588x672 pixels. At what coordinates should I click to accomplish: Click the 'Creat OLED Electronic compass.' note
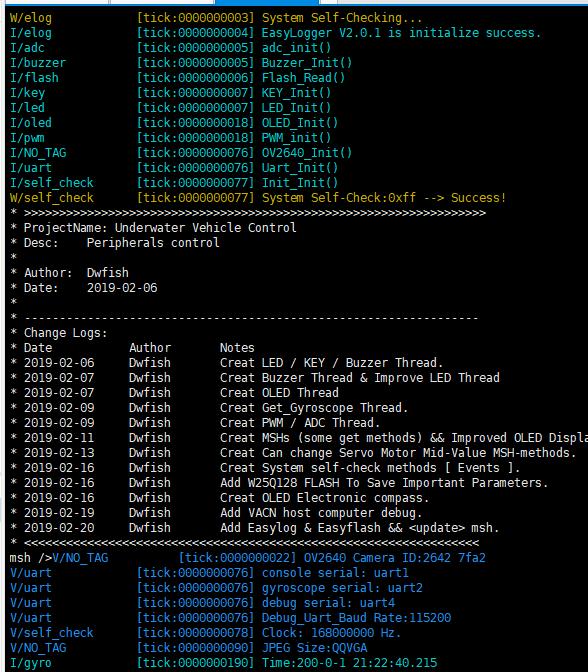click(x=324, y=498)
